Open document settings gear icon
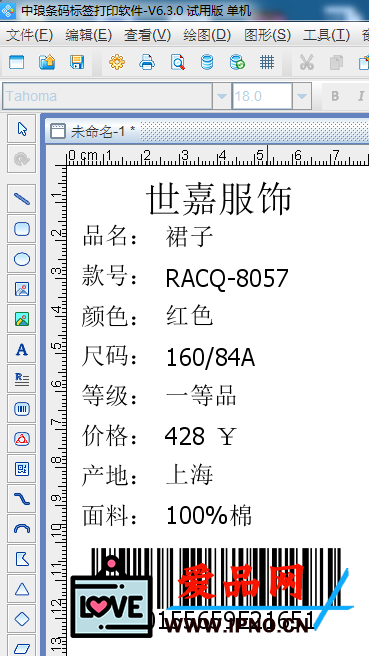369x656 pixels. pos(117,62)
